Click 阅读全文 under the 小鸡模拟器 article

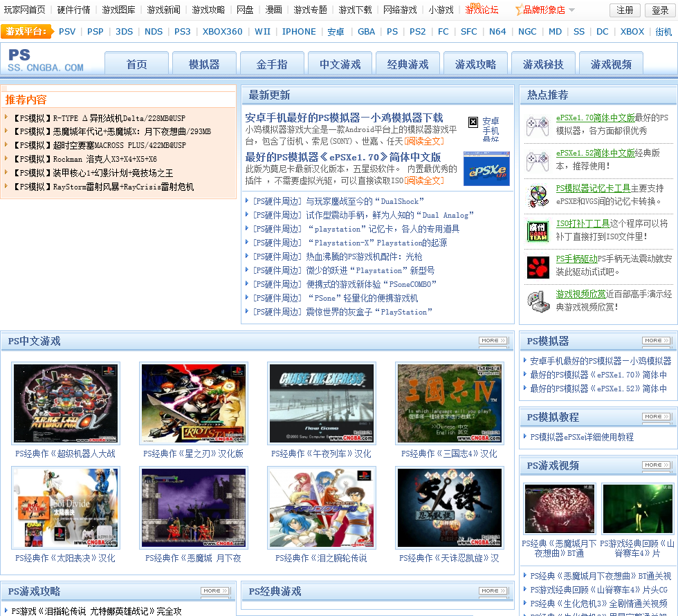(423, 141)
